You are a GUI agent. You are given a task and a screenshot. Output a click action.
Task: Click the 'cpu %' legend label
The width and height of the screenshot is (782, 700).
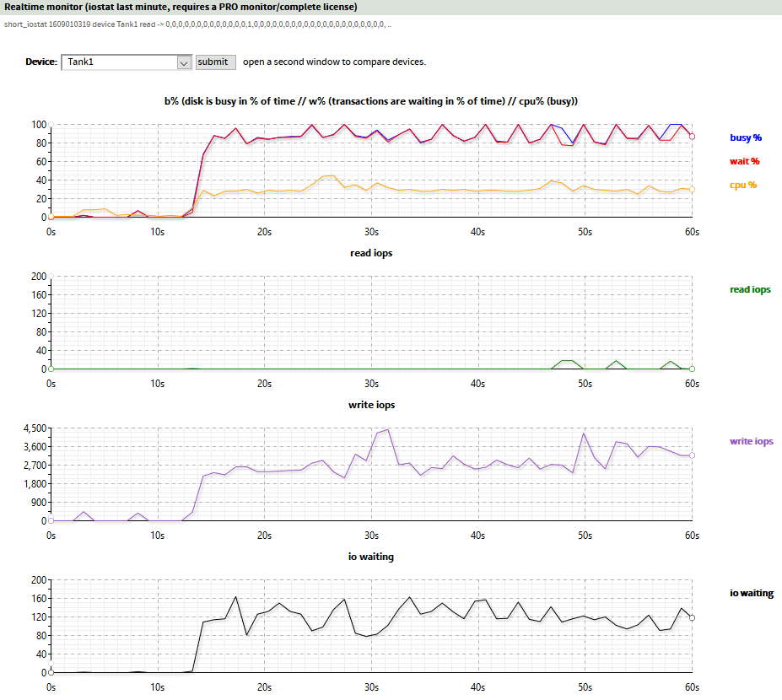click(x=743, y=185)
